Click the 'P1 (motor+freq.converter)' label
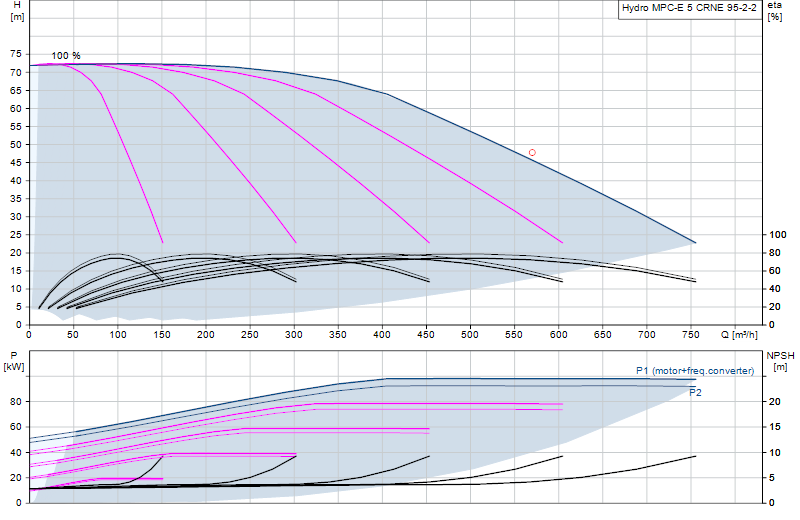 [x=695, y=371]
